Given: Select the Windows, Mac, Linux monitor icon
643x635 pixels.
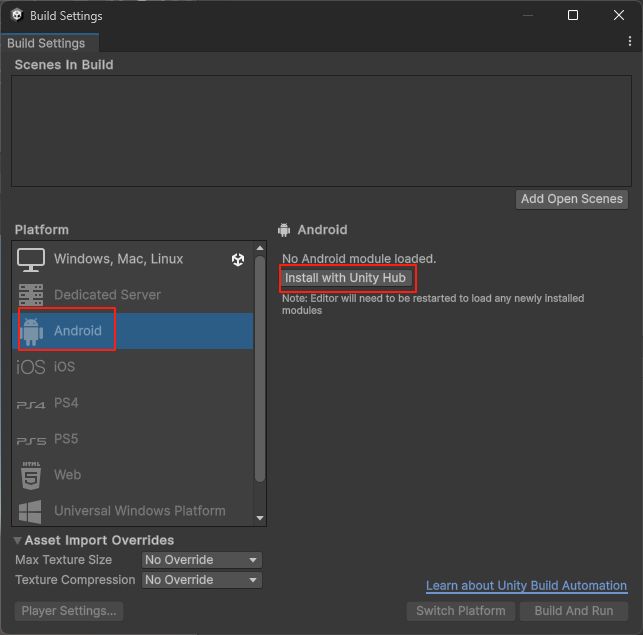Looking at the screenshot, I should click(31, 259).
